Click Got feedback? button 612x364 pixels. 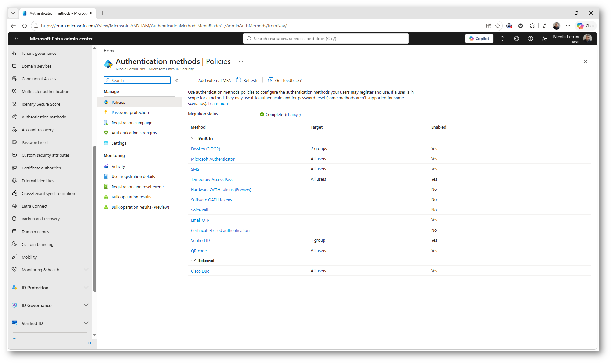285,80
